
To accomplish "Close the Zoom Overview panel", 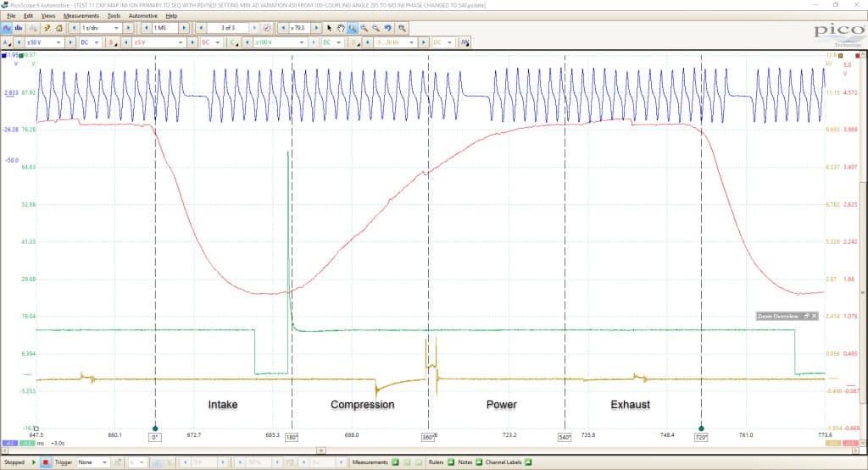I will (x=814, y=316).
